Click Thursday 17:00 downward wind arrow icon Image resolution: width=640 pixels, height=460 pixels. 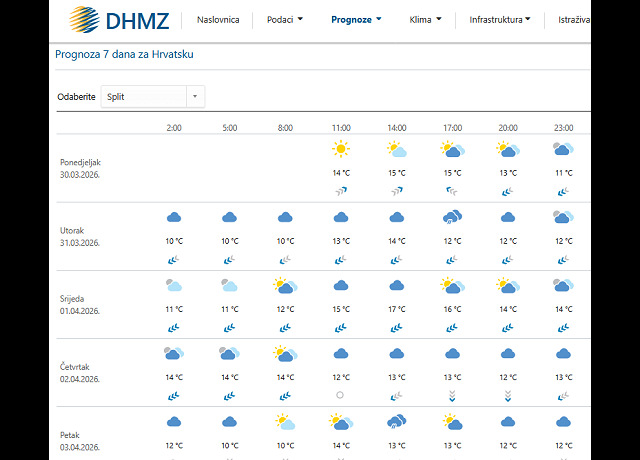(x=453, y=394)
